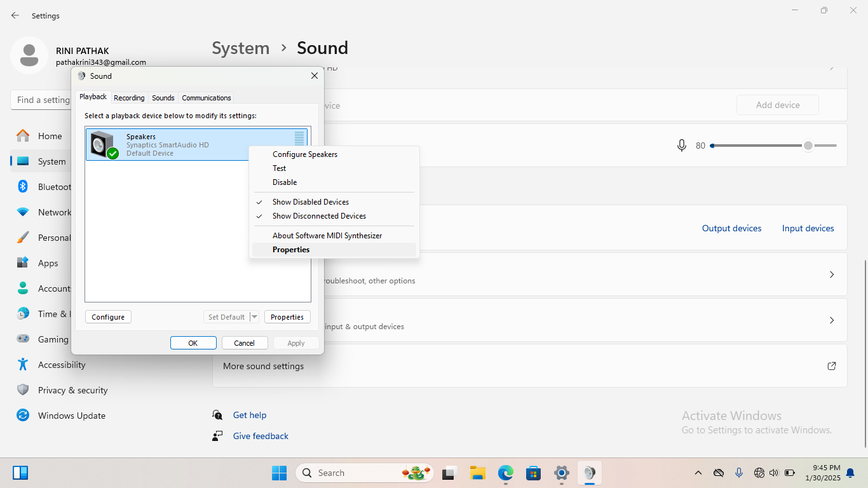868x488 pixels.
Task: Open File Explorer from the taskbar
Action: [477, 473]
